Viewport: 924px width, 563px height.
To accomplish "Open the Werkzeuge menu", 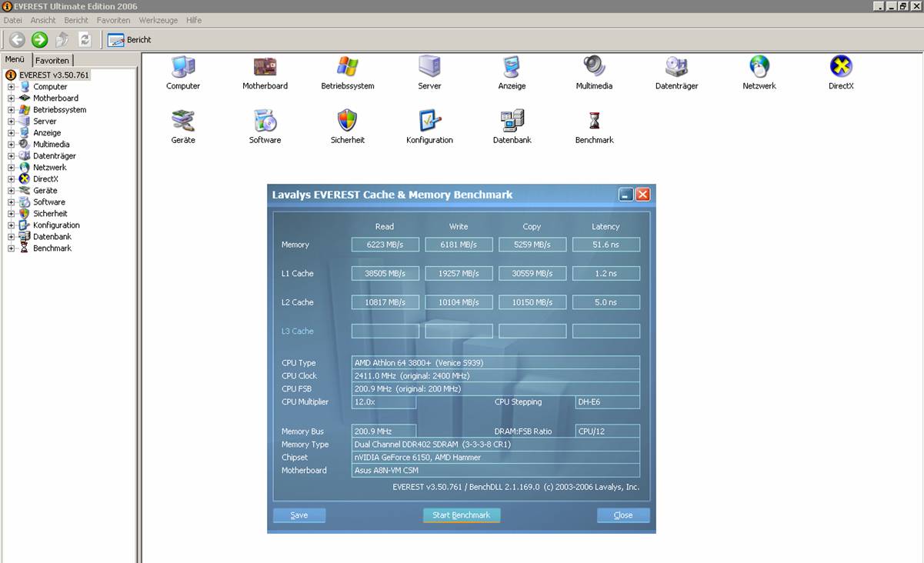I will pyautogui.click(x=158, y=20).
